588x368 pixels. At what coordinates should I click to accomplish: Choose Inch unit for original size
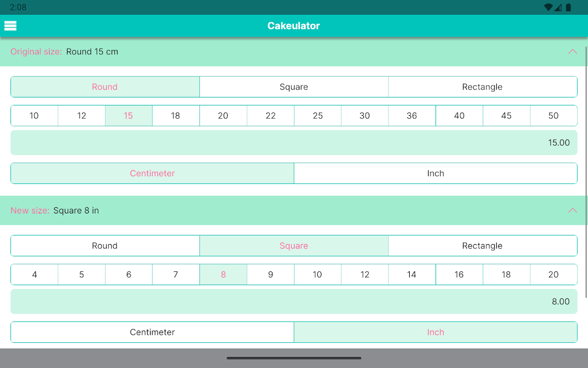click(435, 173)
